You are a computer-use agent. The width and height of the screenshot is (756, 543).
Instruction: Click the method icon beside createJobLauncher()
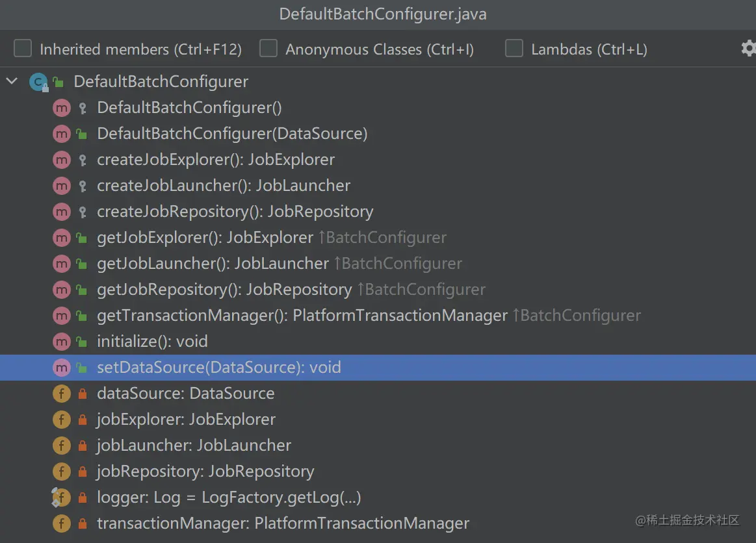61,186
